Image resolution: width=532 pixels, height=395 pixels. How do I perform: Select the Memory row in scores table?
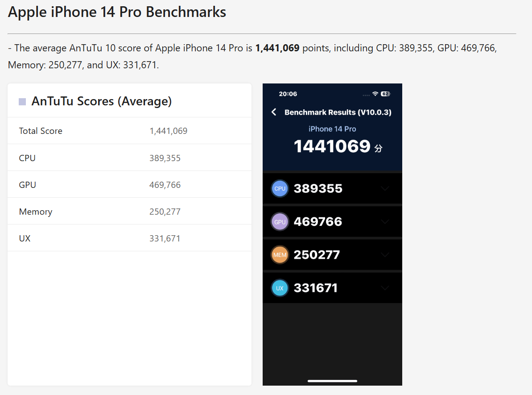click(36, 212)
